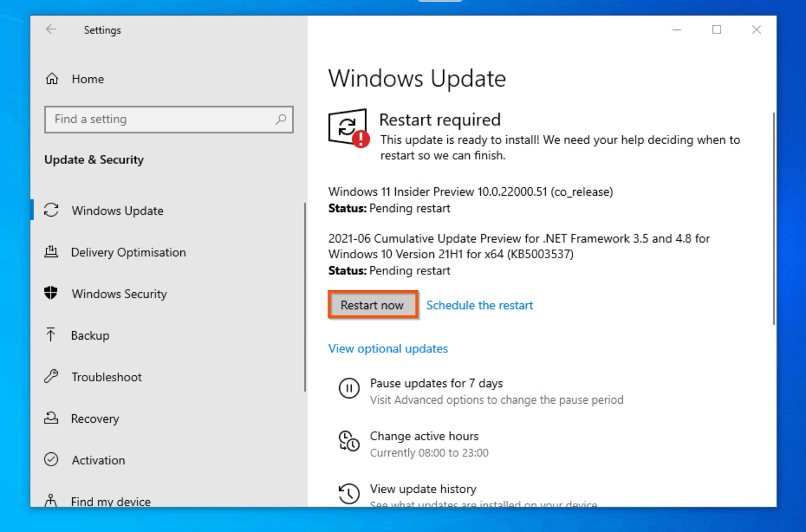Click the Windows 11 Insider Preview update entry
This screenshot has height=532, width=806.
click(471, 200)
